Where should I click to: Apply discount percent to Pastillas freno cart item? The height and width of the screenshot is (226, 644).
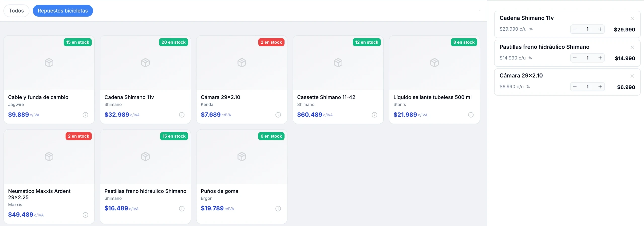point(530,58)
